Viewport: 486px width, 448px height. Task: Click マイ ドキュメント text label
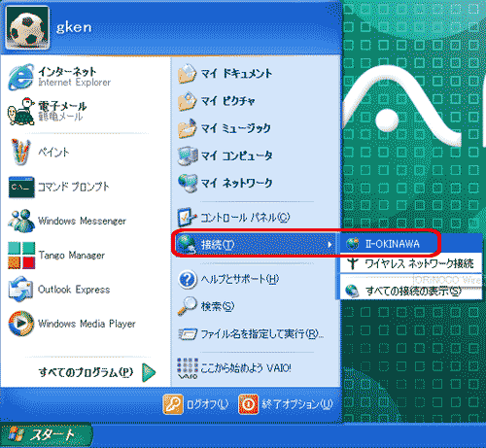pos(236,74)
